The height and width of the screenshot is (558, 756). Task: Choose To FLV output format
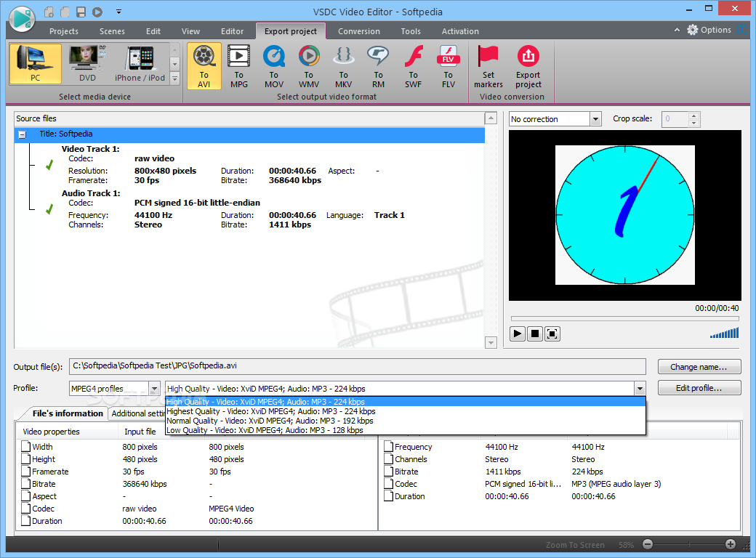tap(449, 66)
